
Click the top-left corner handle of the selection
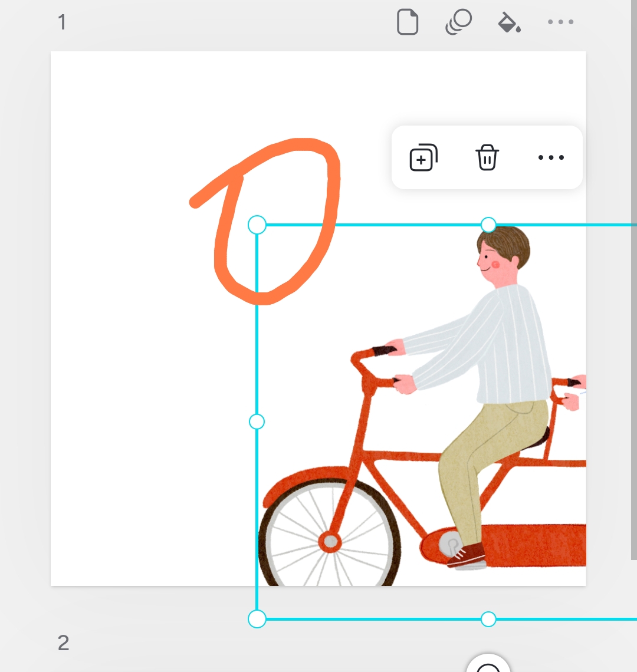257,225
